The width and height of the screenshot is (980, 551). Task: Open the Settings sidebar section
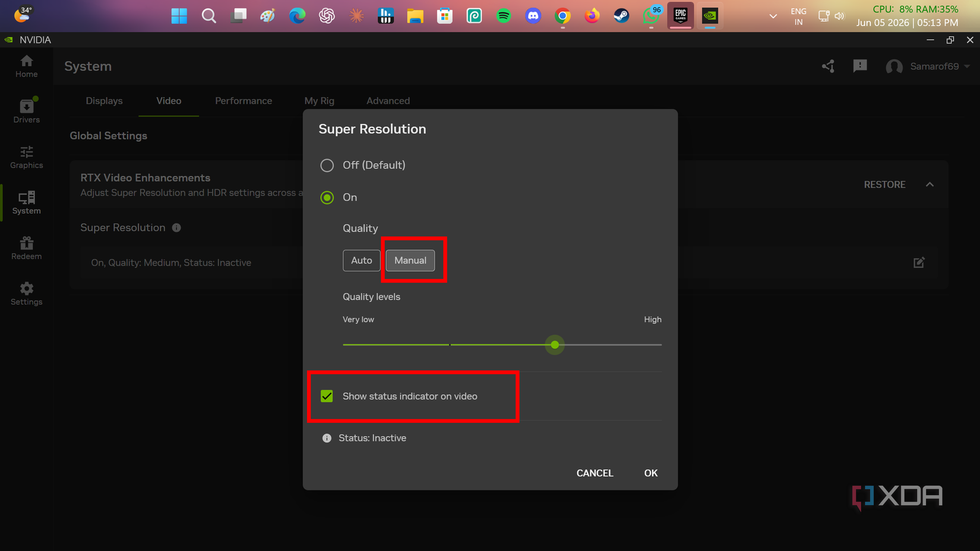(x=26, y=294)
